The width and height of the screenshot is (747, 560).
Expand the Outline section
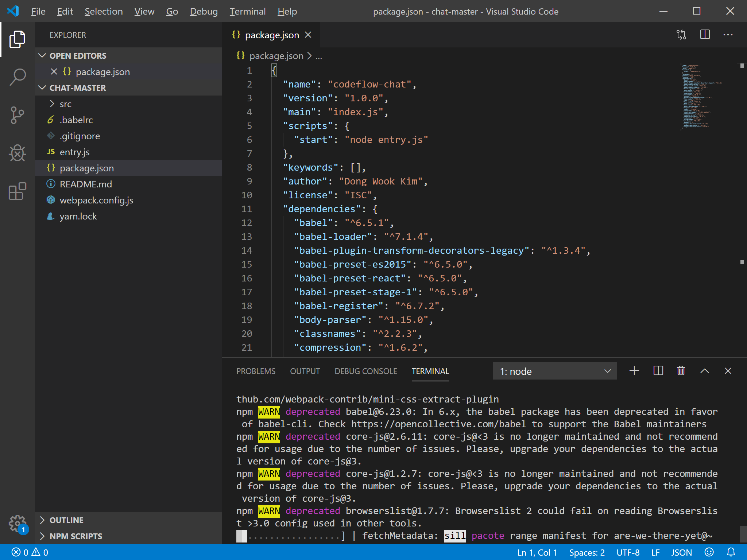pyautogui.click(x=128, y=520)
